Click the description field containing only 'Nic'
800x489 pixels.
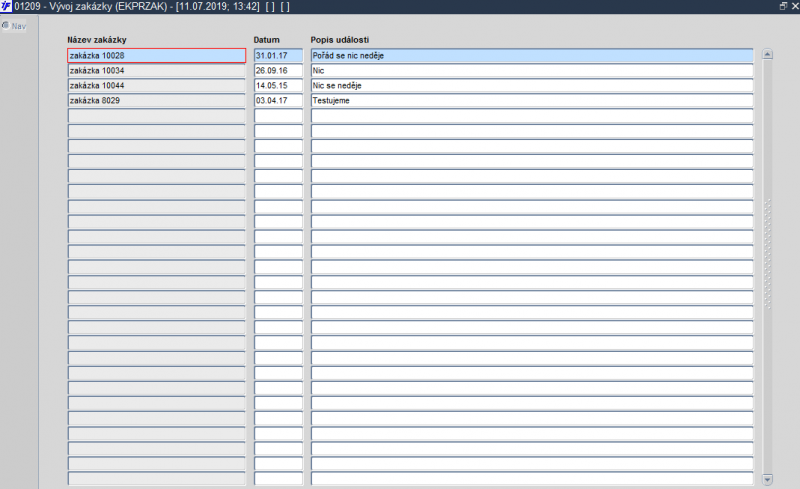(x=532, y=70)
